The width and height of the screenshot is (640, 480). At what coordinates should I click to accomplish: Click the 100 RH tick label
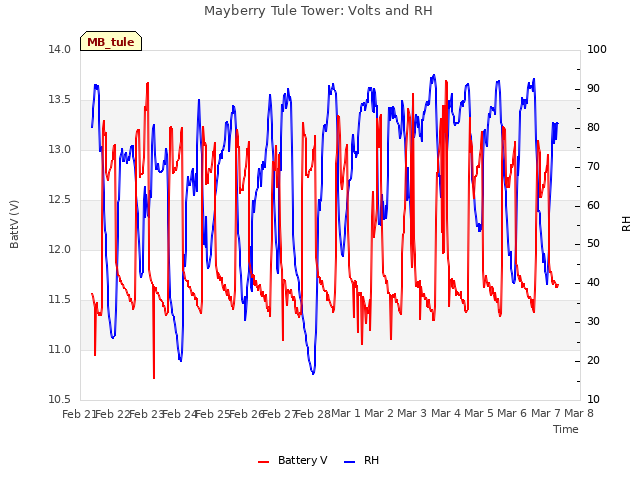[x=597, y=49]
